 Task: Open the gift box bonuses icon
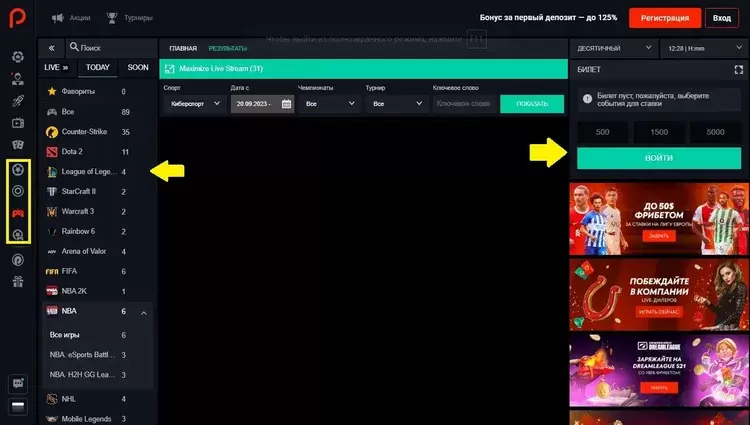tap(18, 282)
